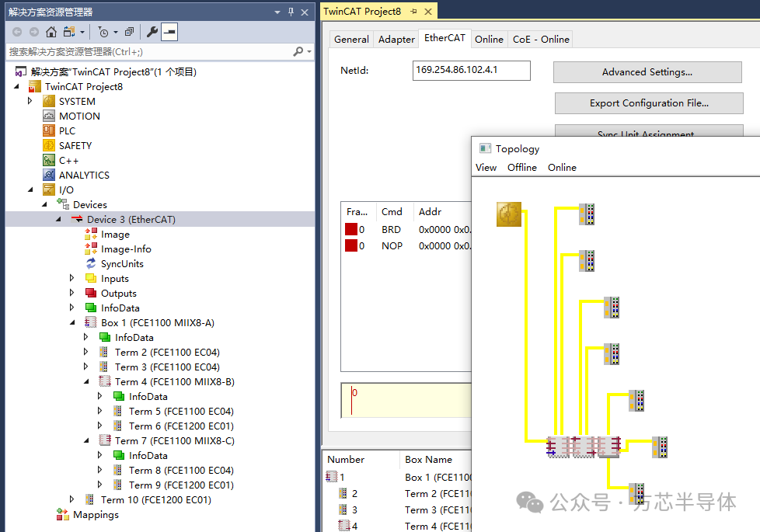Open the Online menu in Topology window
760x532 pixels.
(563, 167)
